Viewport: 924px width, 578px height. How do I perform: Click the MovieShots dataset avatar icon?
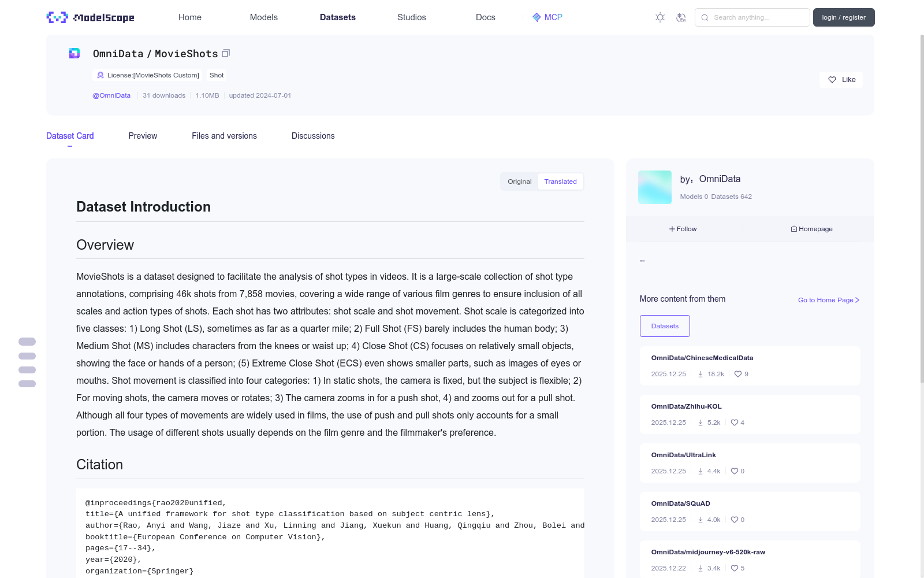[x=74, y=53]
